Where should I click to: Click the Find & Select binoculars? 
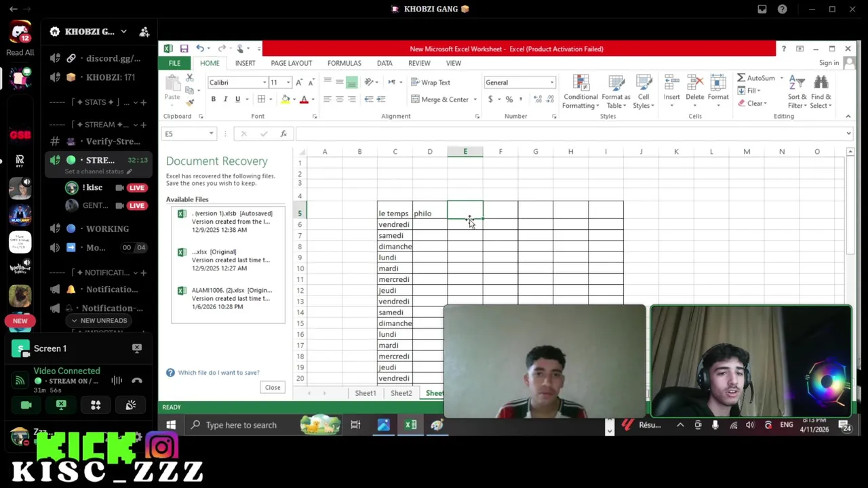pyautogui.click(x=821, y=92)
